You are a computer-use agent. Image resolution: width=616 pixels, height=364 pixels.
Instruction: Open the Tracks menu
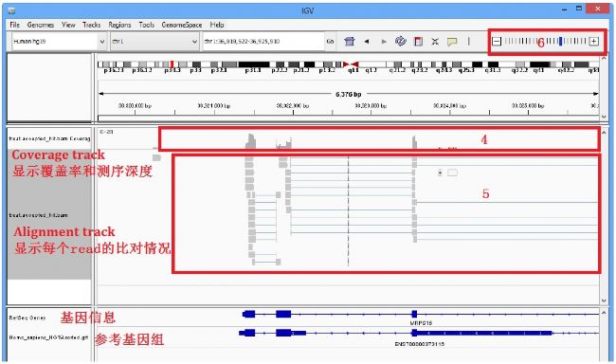92,25
